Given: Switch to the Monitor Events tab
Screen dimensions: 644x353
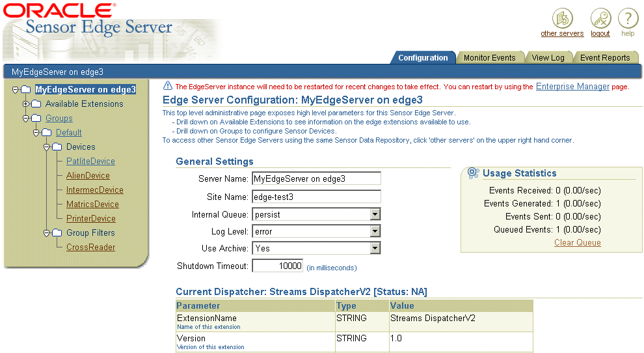Looking at the screenshot, I should [490, 57].
